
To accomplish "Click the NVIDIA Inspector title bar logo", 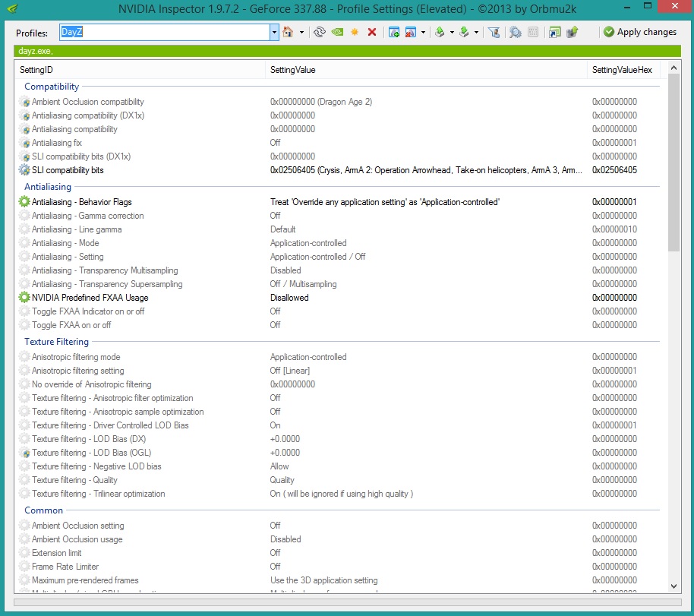I will tap(12, 8).
